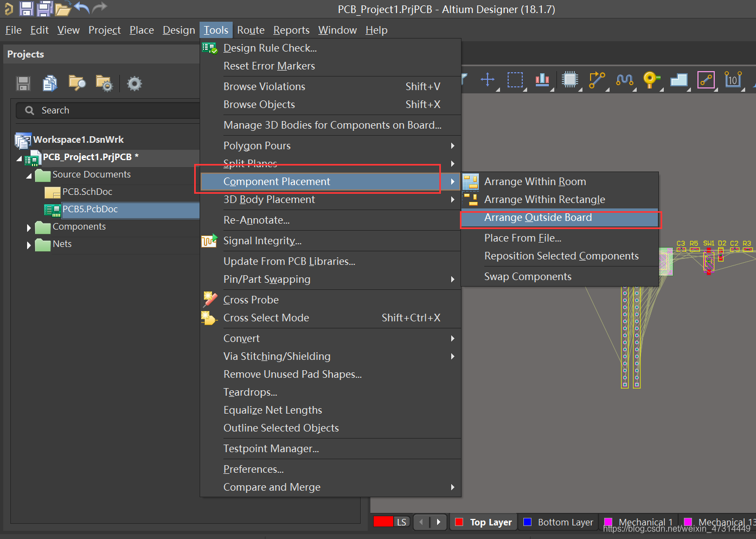This screenshot has width=756, height=539.
Task: Switch to the Top Layer tab
Action: pos(484,522)
